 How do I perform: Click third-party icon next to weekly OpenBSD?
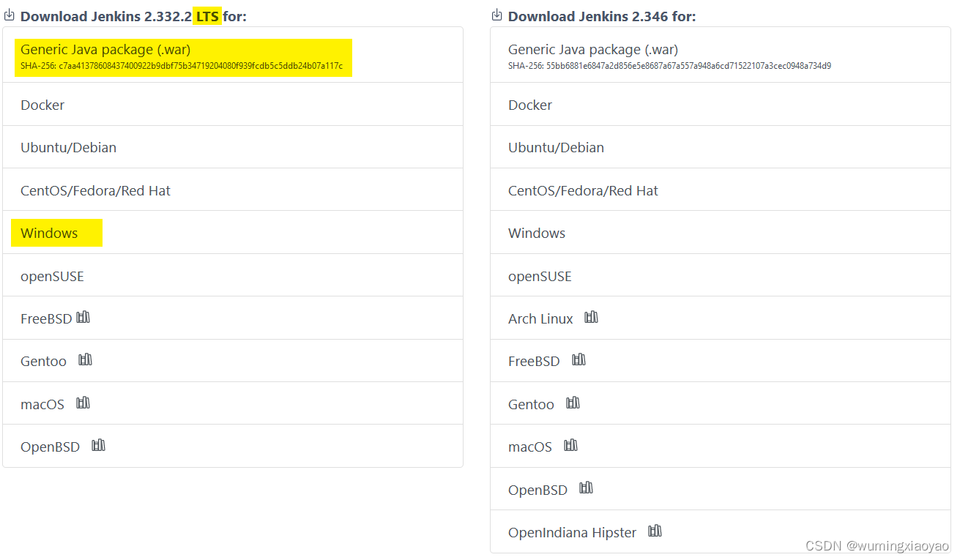click(x=586, y=488)
